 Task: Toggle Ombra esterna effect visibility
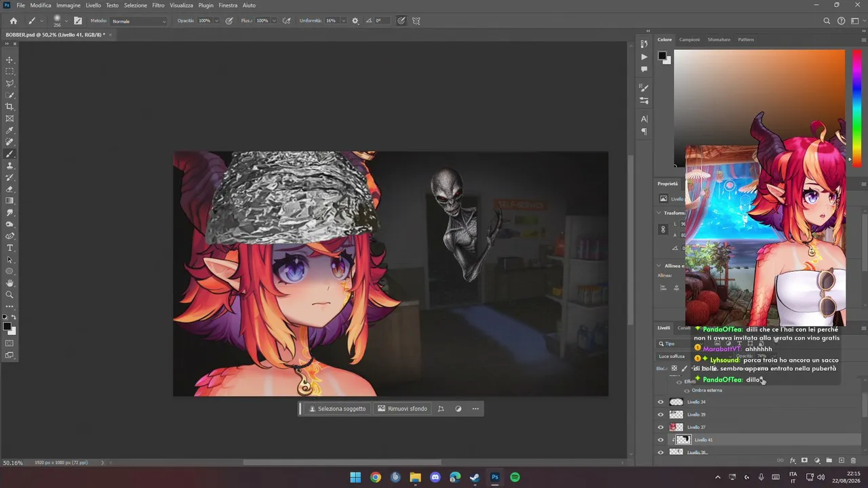tap(686, 390)
